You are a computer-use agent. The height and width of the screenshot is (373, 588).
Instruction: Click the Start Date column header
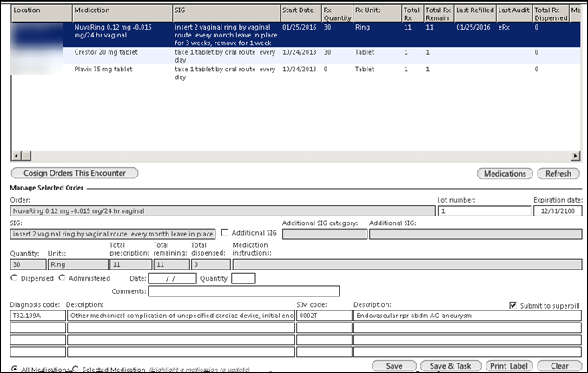tap(301, 14)
